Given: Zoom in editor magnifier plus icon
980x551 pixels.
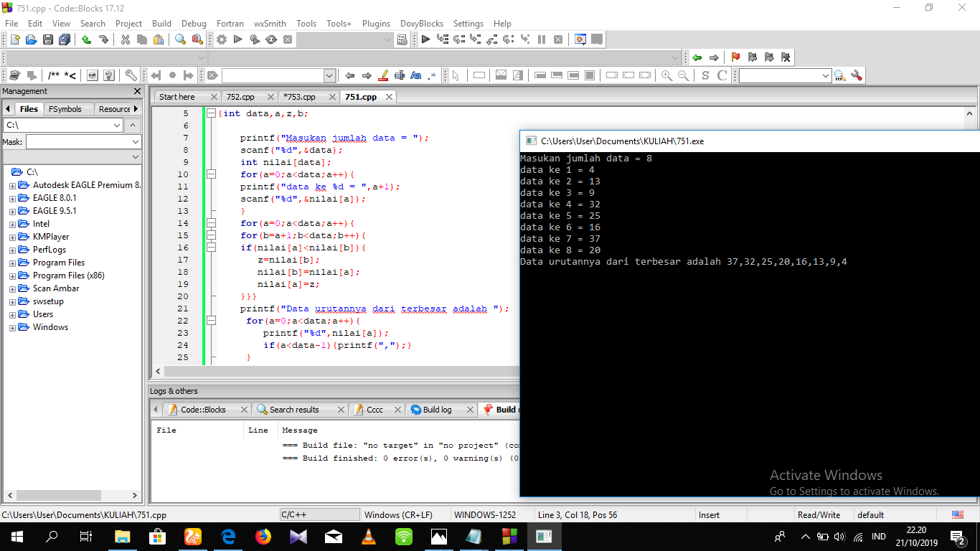Looking at the screenshot, I should coord(667,75).
